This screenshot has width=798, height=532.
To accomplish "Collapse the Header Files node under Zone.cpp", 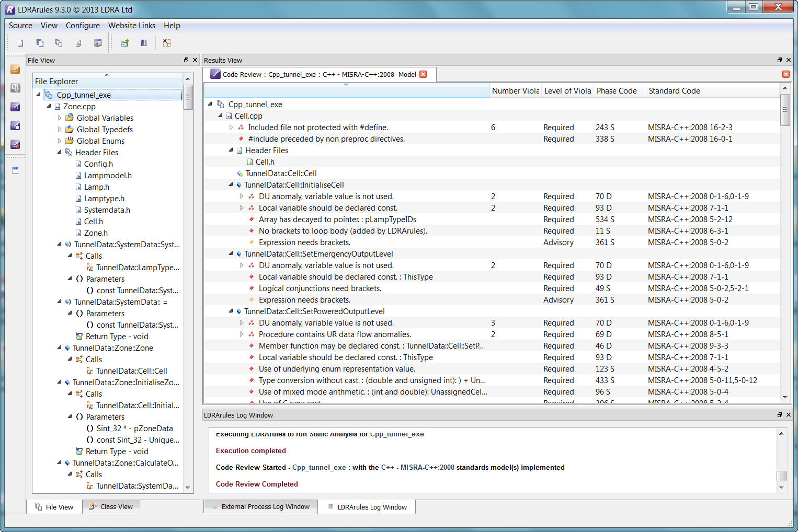I will point(60,153).
